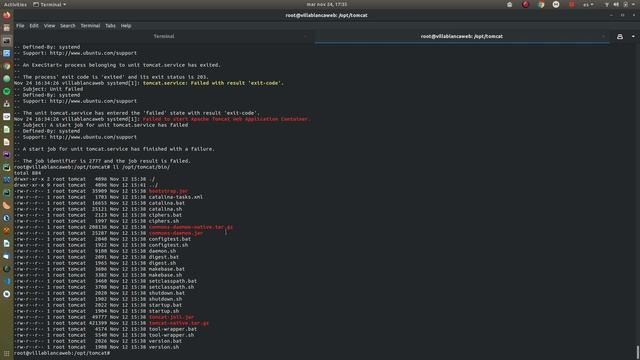
Task: Click the dark red round tray icon
Action: [x=525, y=4]
